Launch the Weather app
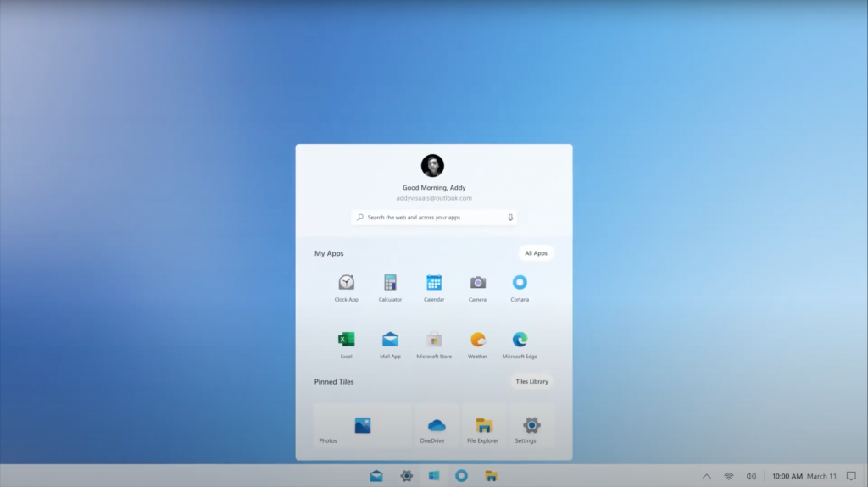This screenshot has height=487, width=868. coord(478,340)
